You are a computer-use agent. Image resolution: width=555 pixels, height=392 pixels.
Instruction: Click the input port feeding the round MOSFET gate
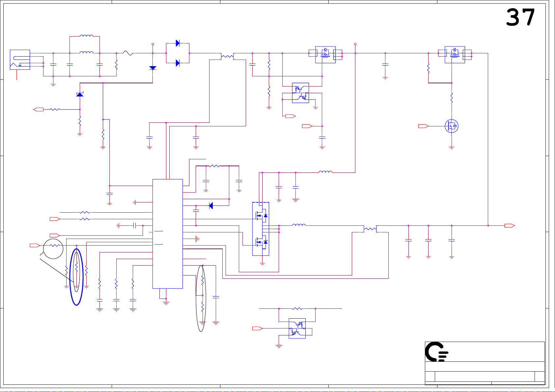coord(423,126)
